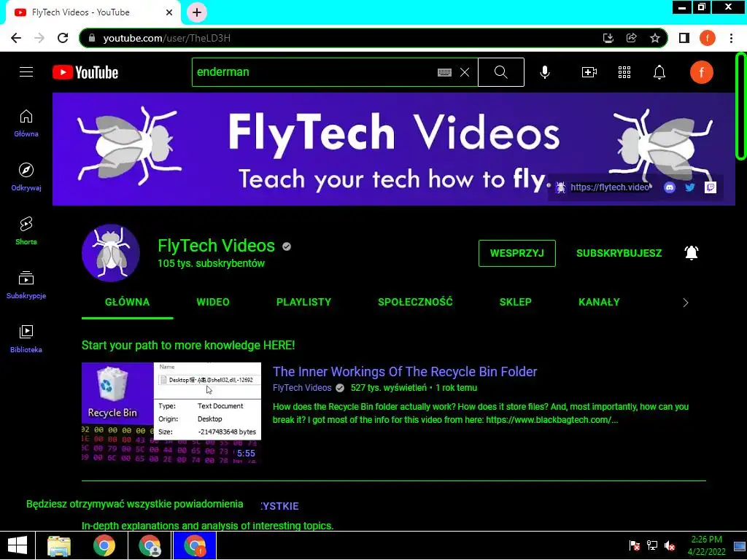
Task: Open the create video camera icon
Action: (x=589, y=72)
